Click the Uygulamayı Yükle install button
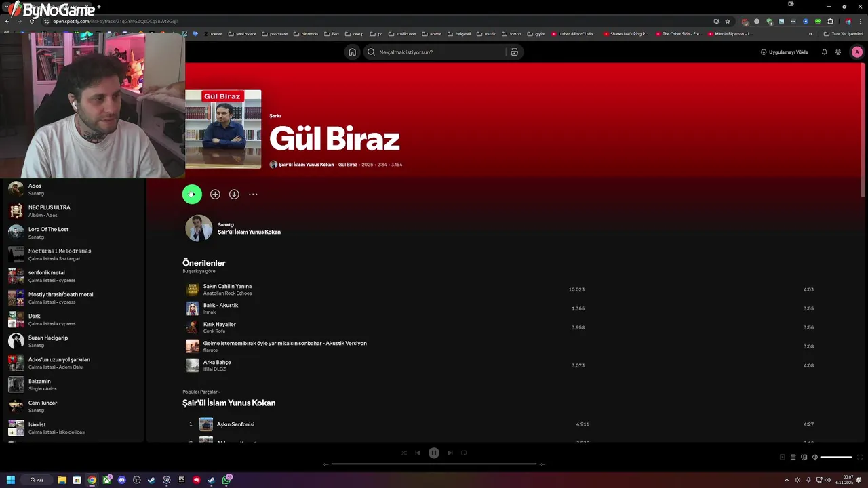The image size is (868, 488). [785, 52]
